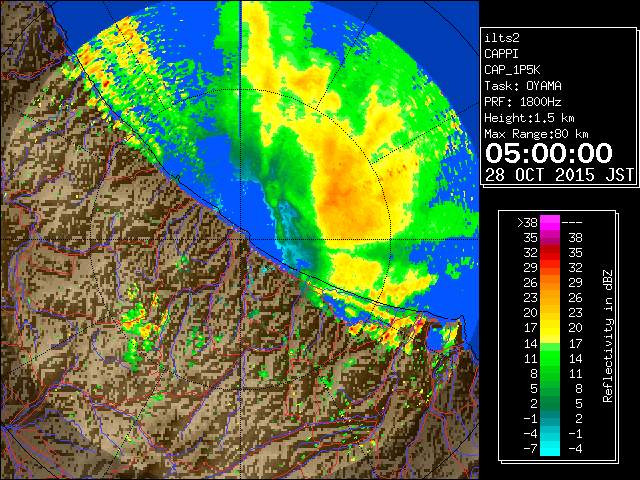
Task: Click the green 11 dBZ legend swatch
Action: 550,358
